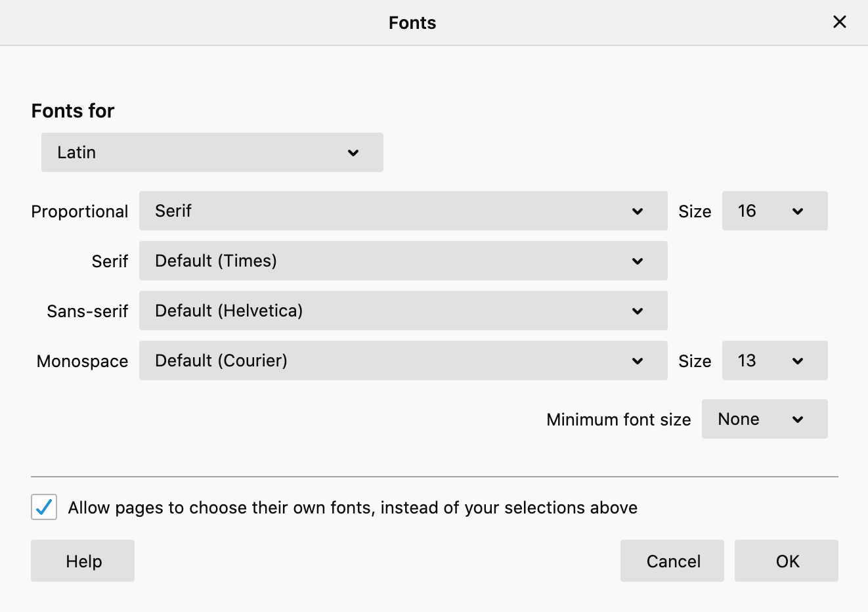868x612 pixels.
Task: Expand the Default (Helvetica) sans-serif dropdown
Action: pos(402,311)
